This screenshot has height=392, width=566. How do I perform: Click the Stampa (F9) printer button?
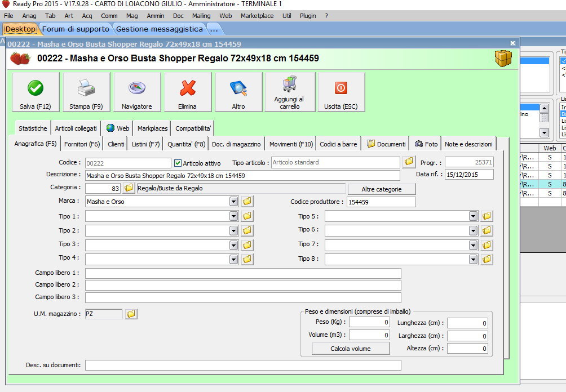[x=86, y=92]
